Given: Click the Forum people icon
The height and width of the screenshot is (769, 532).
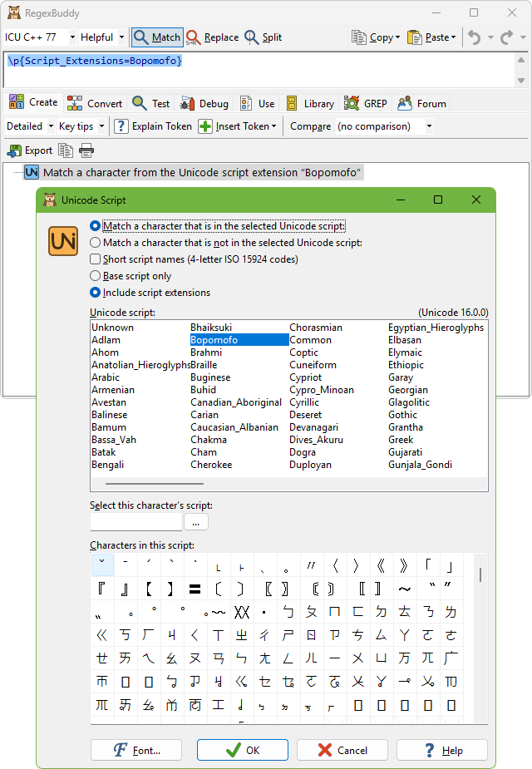Looking at the screenshot, I should pyautogui.click(x=405, y=103).
